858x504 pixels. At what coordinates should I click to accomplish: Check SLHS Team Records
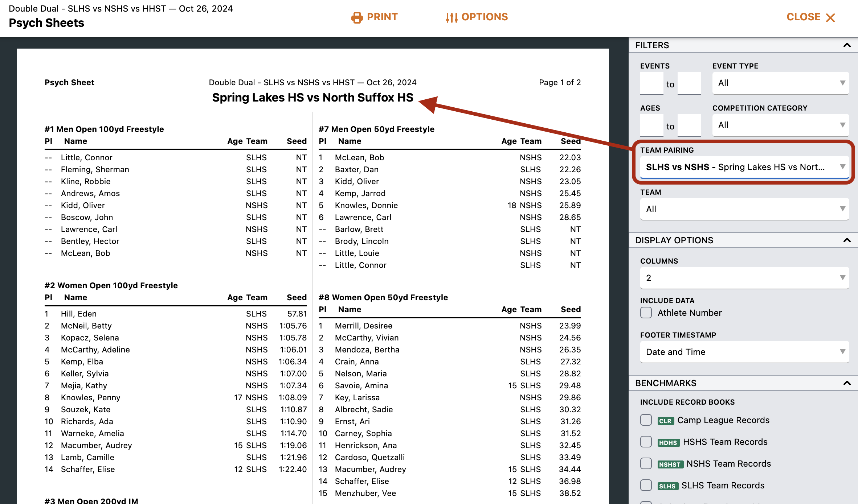click(646, 485)
